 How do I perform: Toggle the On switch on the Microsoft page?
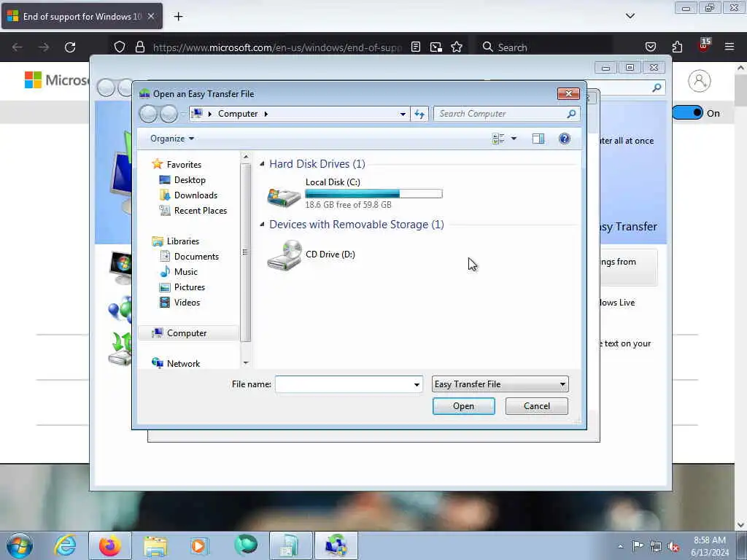(687, 113)
